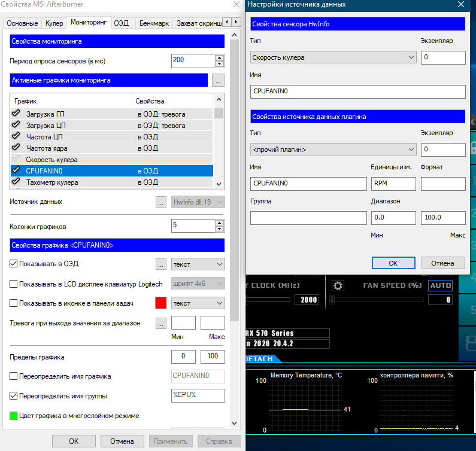This screenshot has height=451, width=476.
Task: Adjust the fan speed slider
Action: [377, 300]
